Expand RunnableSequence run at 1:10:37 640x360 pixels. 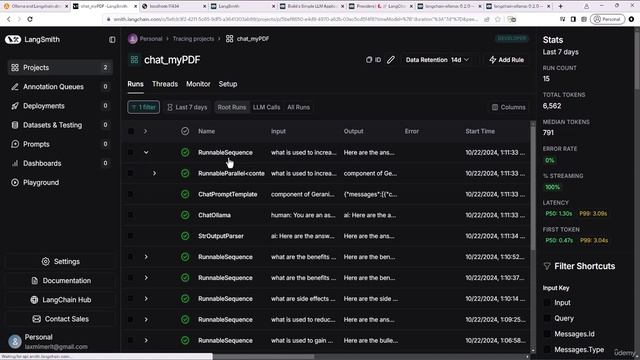pos(146,278)
